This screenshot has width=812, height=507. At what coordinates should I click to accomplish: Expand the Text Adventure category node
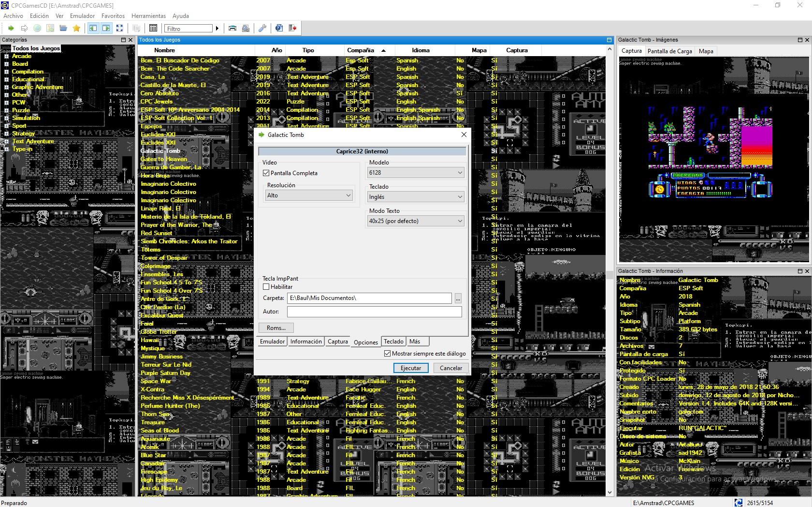(6, 141)
